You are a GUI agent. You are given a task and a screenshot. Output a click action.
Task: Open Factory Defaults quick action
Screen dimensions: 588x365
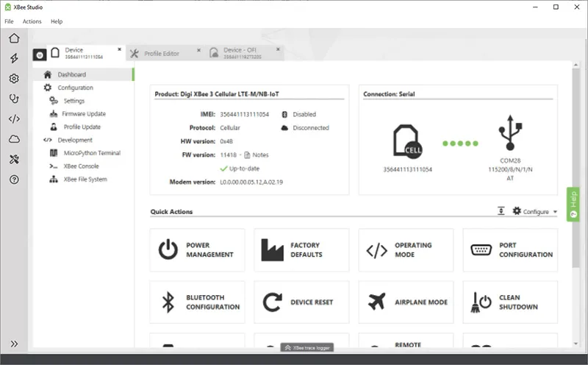pos(301,249)
